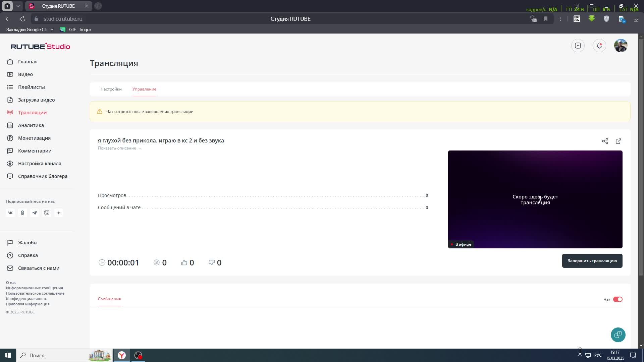Switch to the Настройки tab

tap(111, 89)
